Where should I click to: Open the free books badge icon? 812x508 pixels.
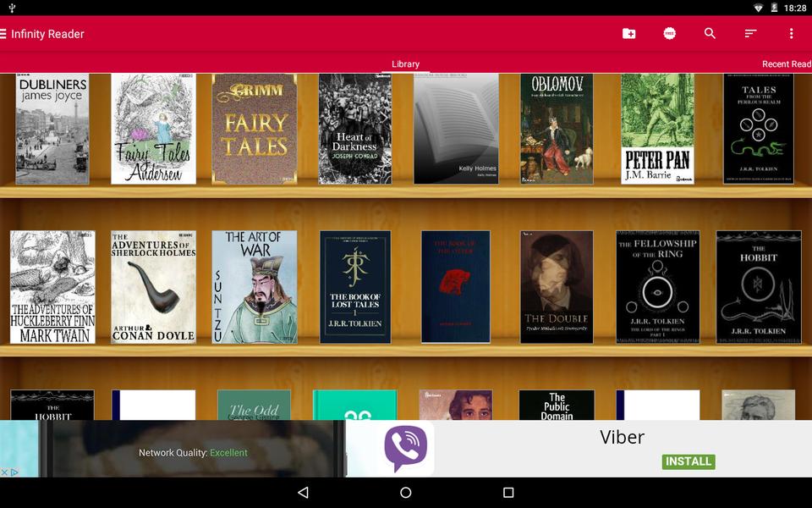click(669, 34)
